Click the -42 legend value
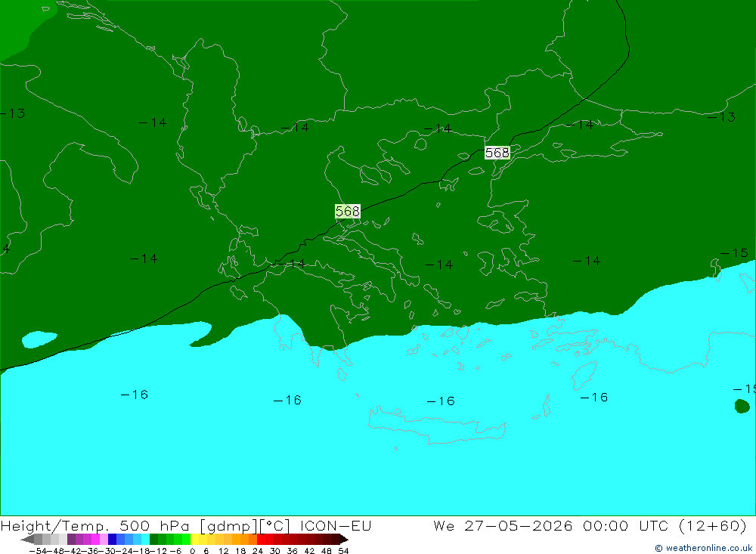 coord(73,551)
